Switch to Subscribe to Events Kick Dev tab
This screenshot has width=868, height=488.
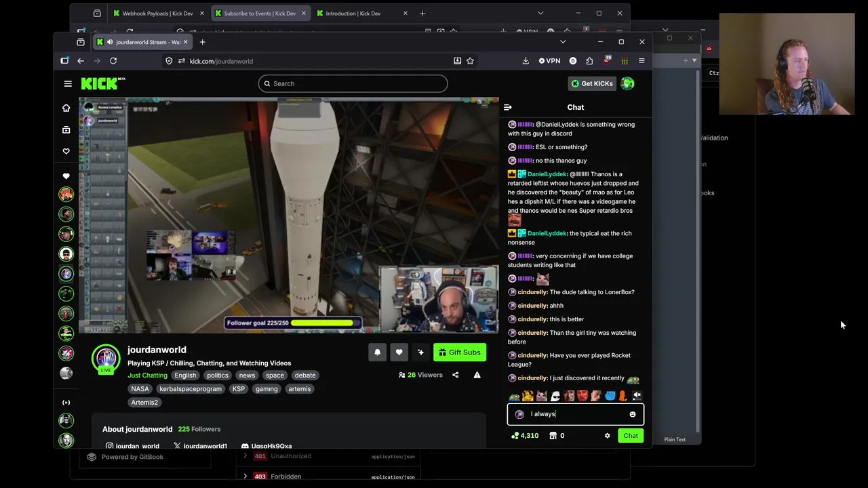pyautogui.click(x=260, y=14)
